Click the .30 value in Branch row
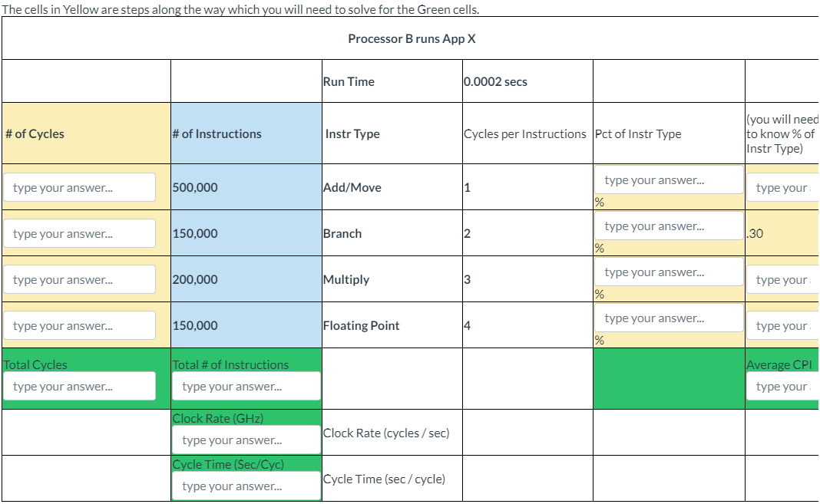 pos(756,233)
